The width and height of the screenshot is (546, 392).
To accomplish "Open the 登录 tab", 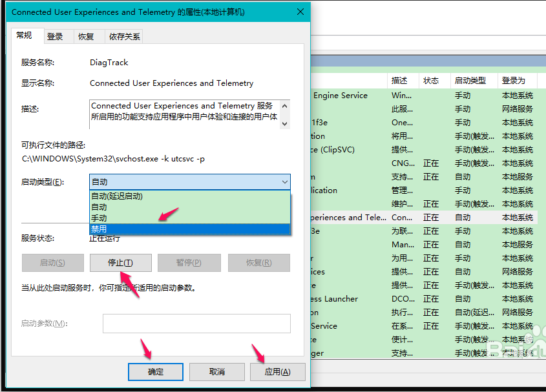I will pyautogui.click(x=55, y=37).
